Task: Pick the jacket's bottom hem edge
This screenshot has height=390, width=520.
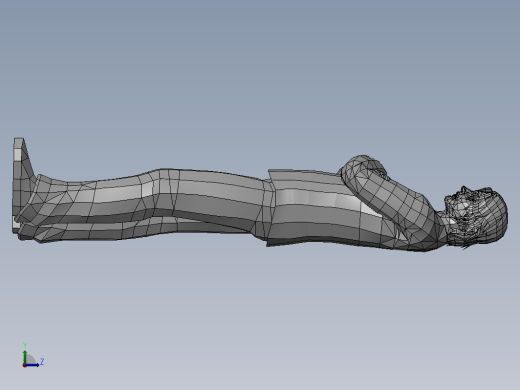Action: click(271, 208)
